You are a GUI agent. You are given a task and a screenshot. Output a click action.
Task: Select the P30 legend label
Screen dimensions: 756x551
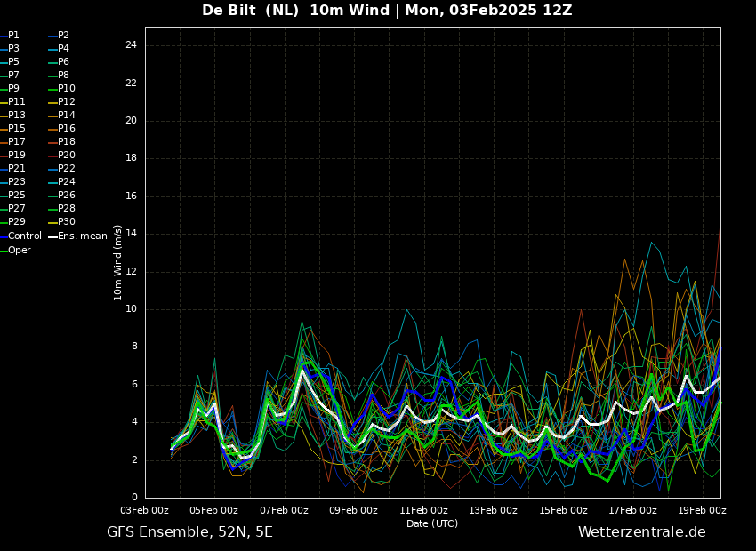[67, 222]
